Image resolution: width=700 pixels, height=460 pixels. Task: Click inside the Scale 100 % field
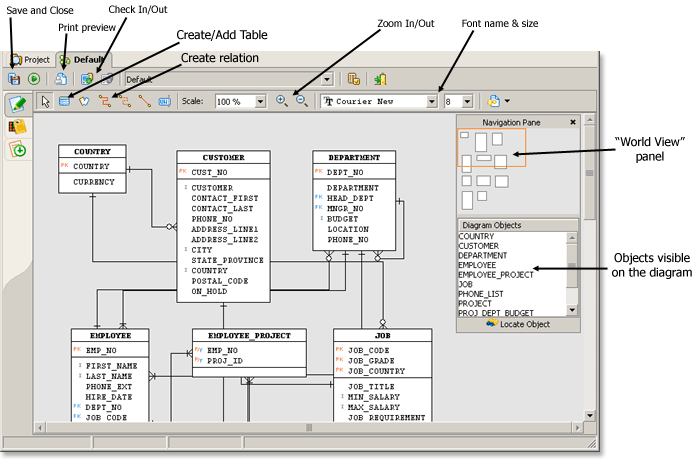(x=236, y=102)
